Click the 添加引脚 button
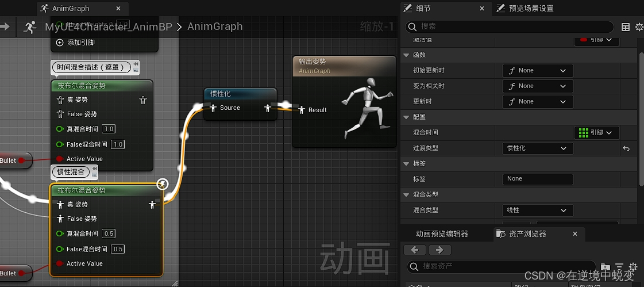This screenshot has height=287, width=644. tap(77, 43)
